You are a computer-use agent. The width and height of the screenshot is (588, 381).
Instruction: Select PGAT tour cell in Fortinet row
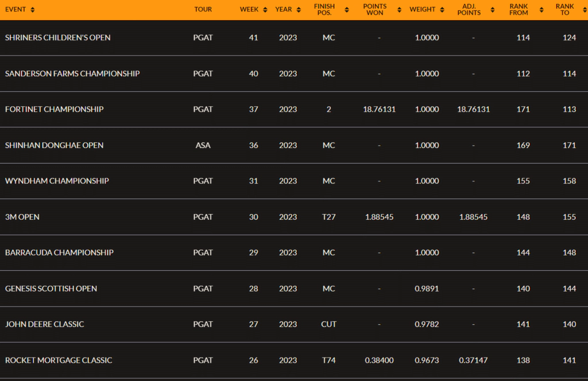click(203, 109)
